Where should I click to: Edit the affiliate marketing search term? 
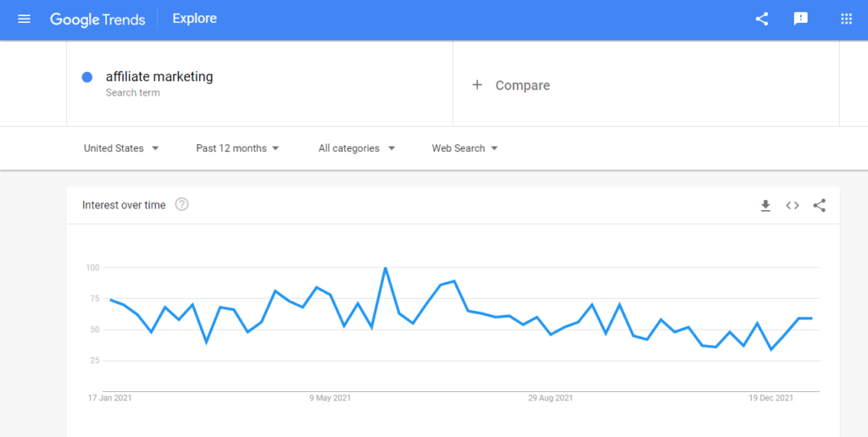[x=159, y=77]
